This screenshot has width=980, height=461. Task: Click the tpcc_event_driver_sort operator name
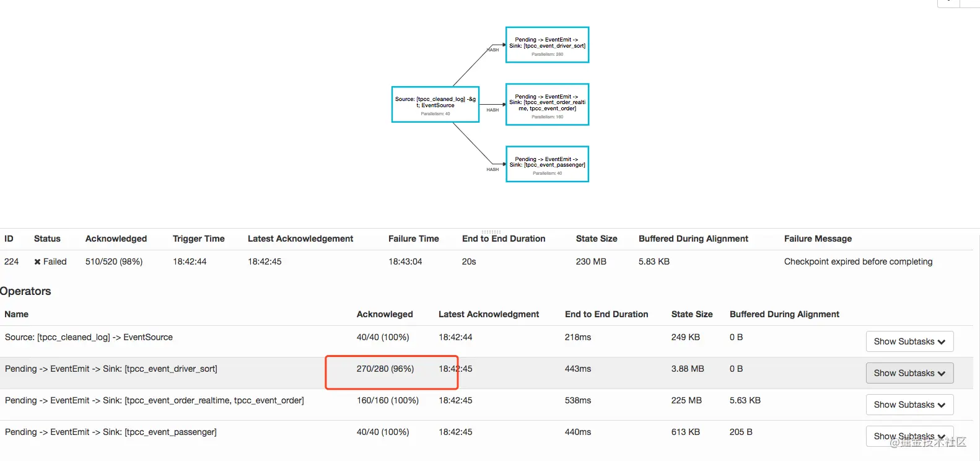[111, 369]
